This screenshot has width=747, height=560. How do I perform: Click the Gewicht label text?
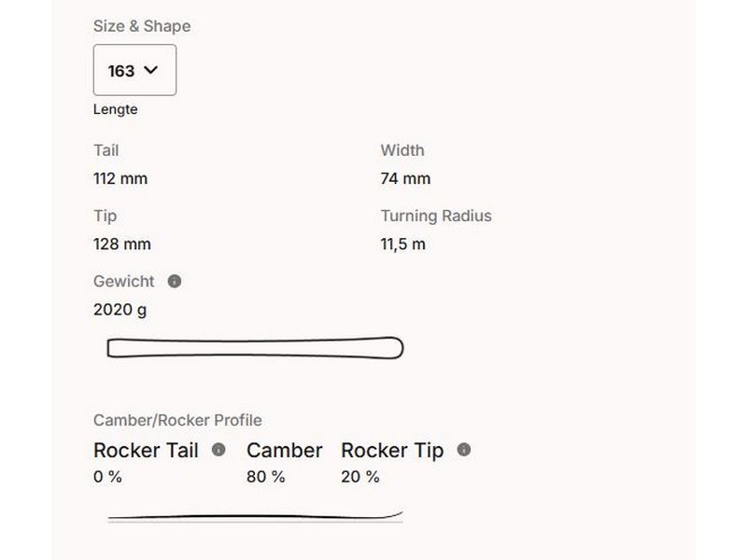click(x=124, y=281)
